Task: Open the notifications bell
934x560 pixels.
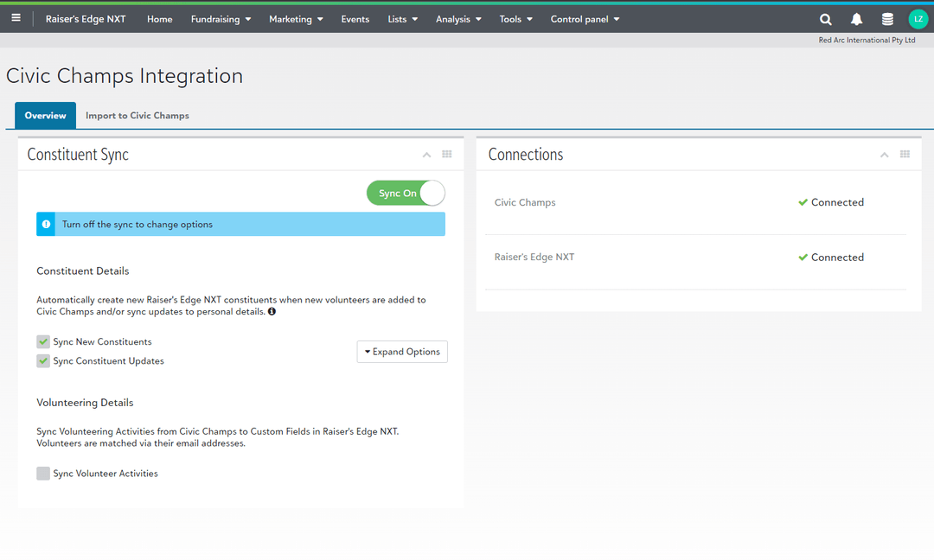Action: point(856,18)
